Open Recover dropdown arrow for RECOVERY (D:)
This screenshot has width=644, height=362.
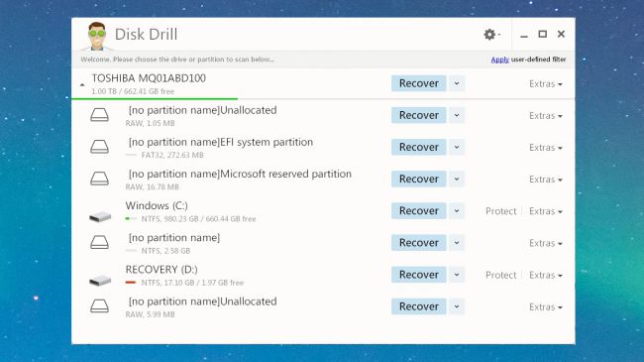point(457,275)
